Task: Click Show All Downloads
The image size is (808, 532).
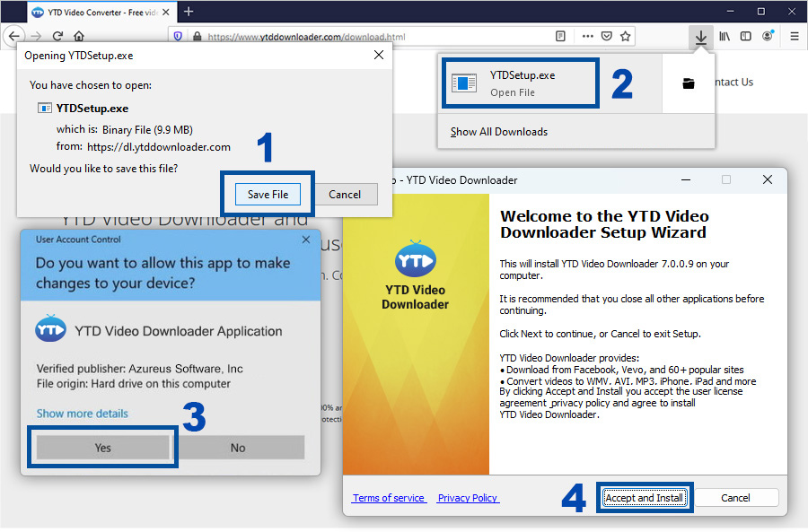Action: pyautogui.click(x=499, y=132)
